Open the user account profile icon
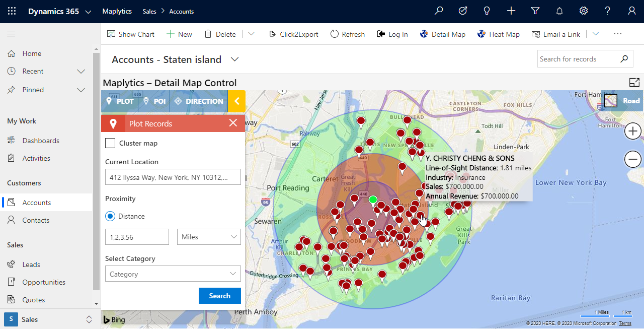Screen dimensions: 644x329 pyautogui.click(x=632, y=11)
